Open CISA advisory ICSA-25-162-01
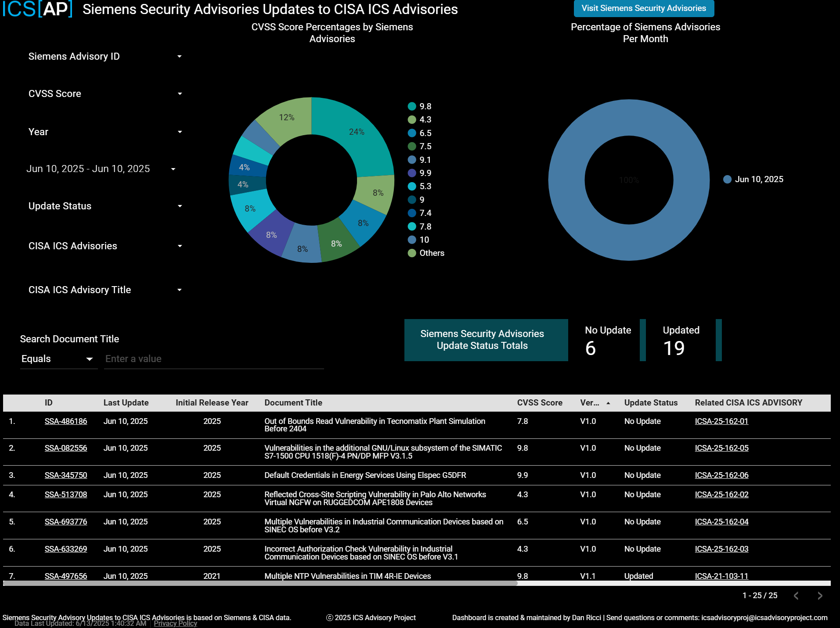The width and height of the screenshot is (840, 628). 721,421
